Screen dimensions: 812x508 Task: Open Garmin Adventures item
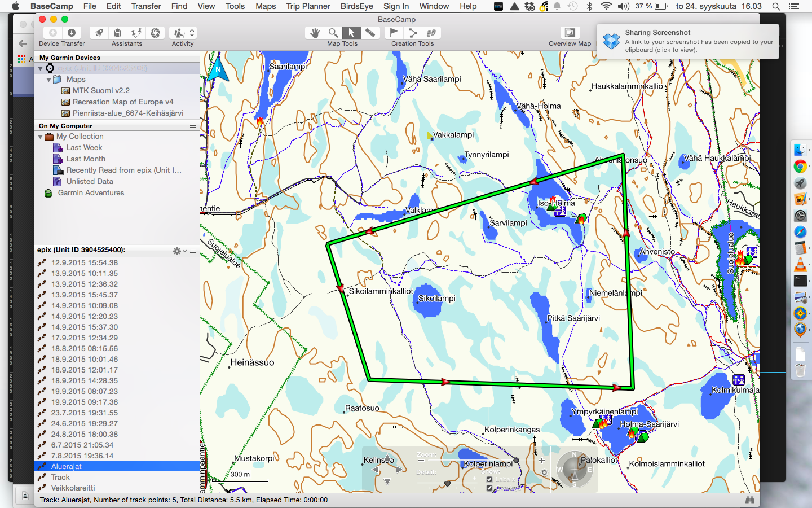(x=91, y=192)
